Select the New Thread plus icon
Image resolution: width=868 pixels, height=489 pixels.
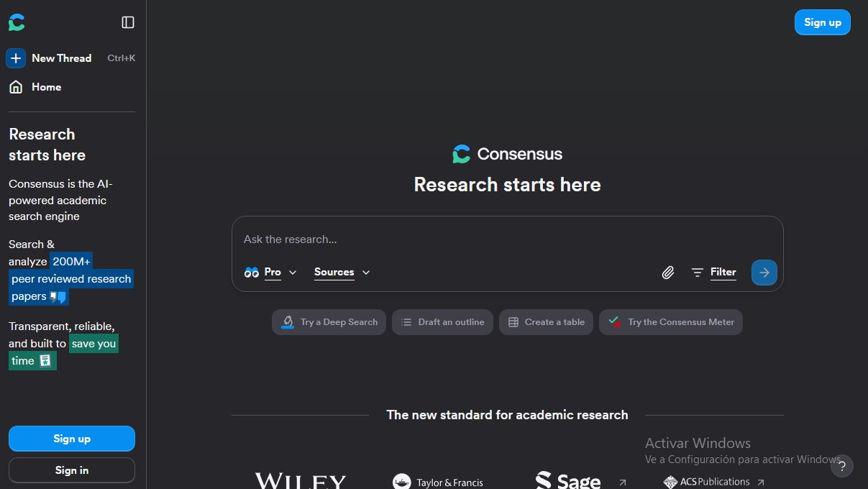pyautogui.click(x=16, y=58)
